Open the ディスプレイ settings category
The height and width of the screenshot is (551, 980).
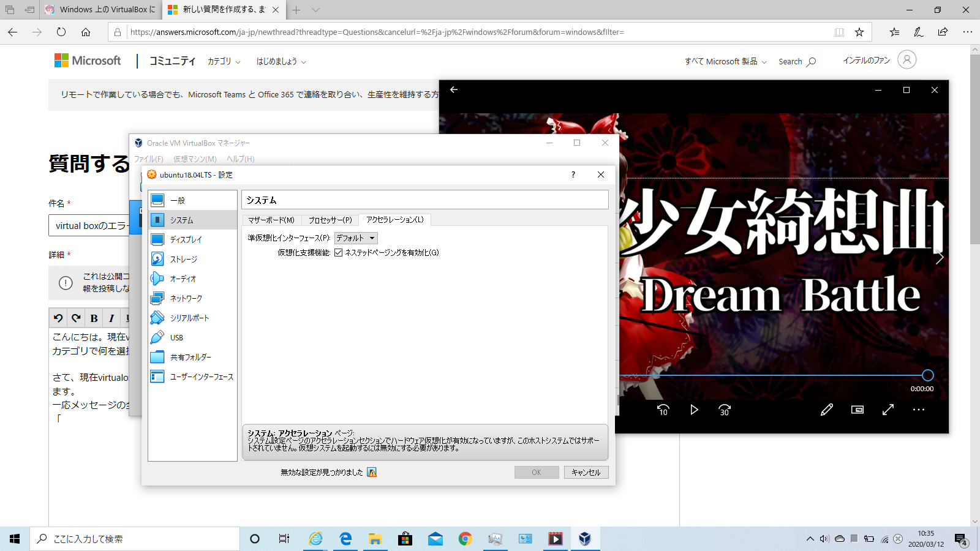(x=192, y=239)
